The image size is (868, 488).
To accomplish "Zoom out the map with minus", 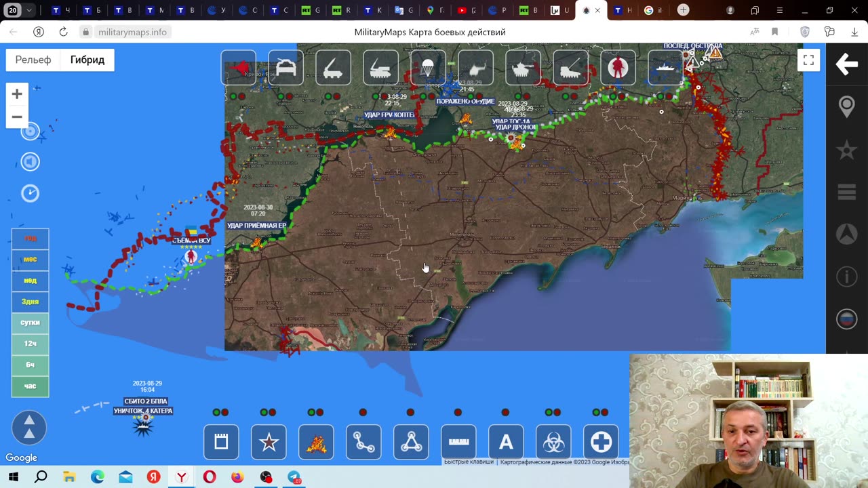I will pos(17,117).
